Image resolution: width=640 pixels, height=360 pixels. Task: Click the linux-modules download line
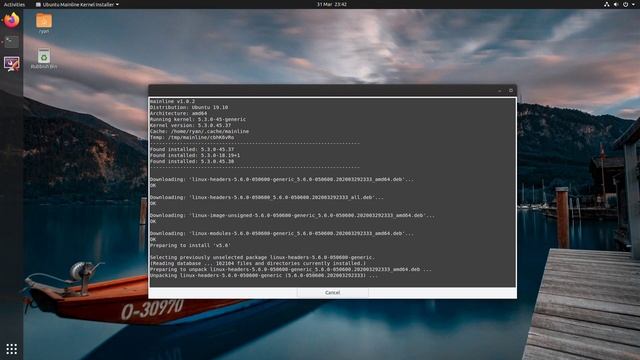coord(282,233)
